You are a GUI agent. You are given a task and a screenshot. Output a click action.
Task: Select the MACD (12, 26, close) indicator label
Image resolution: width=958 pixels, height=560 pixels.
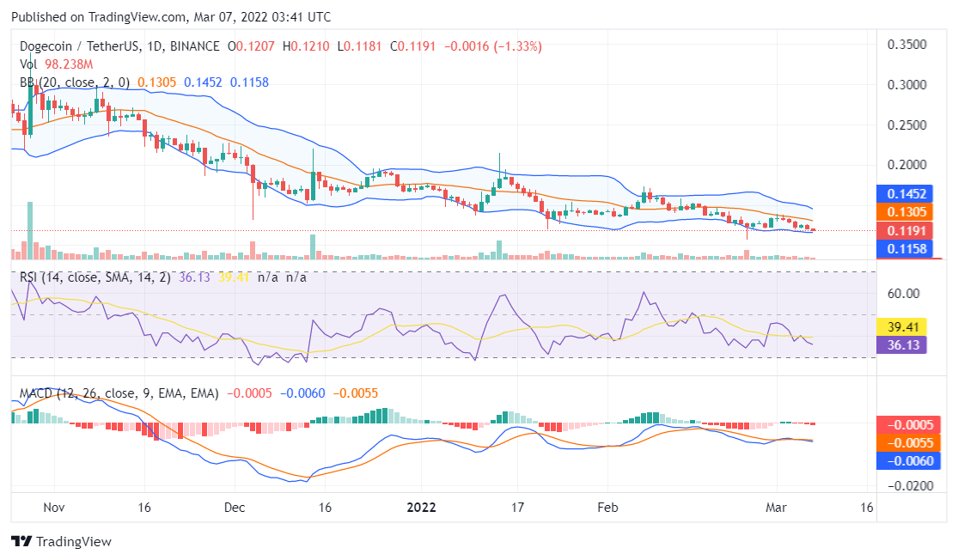pyautogui.click(x=119, y=393)
